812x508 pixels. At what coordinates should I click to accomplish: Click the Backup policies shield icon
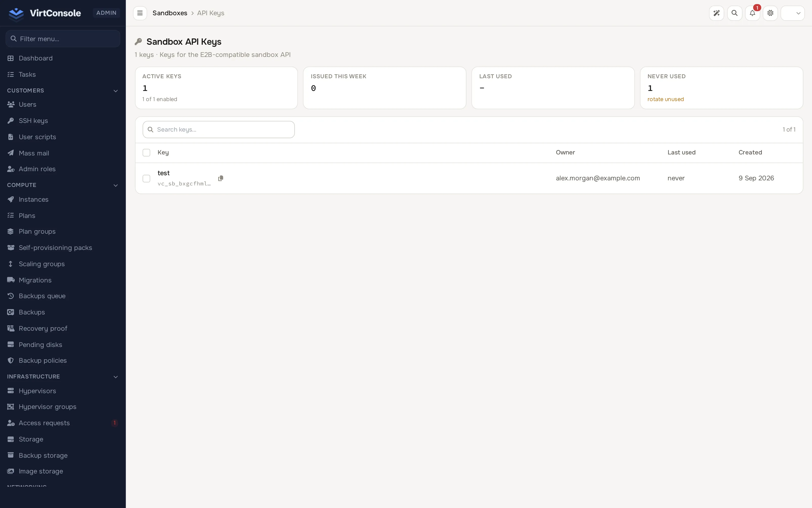coord(11,360)
